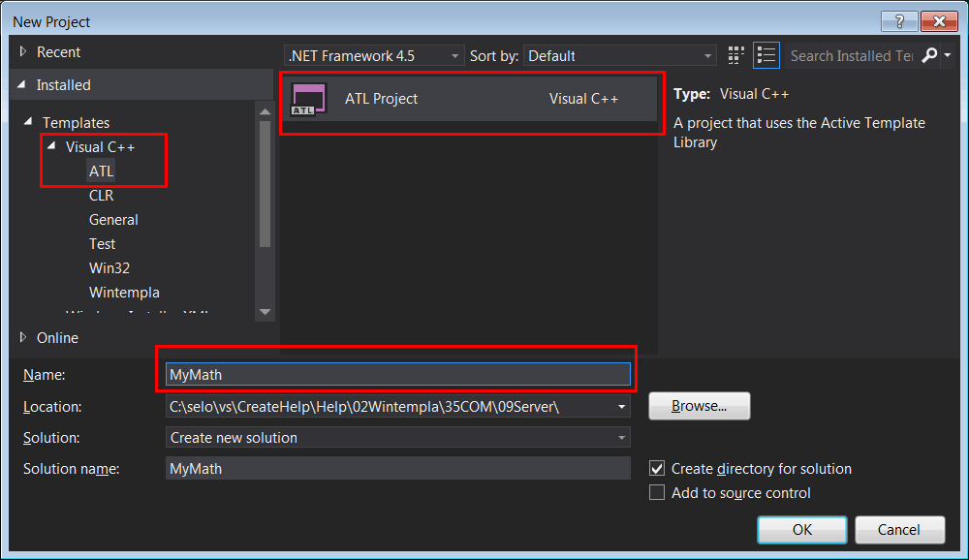Screen dimensions: 969x560
Task: Expand the Online section
Action: click(23, 337)
